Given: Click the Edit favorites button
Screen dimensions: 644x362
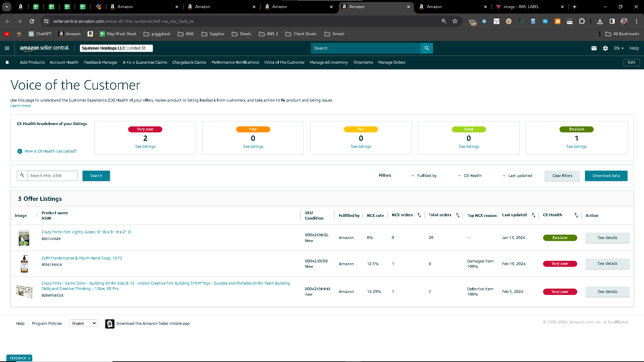Looking at the screenshot, I should [632, 62].
